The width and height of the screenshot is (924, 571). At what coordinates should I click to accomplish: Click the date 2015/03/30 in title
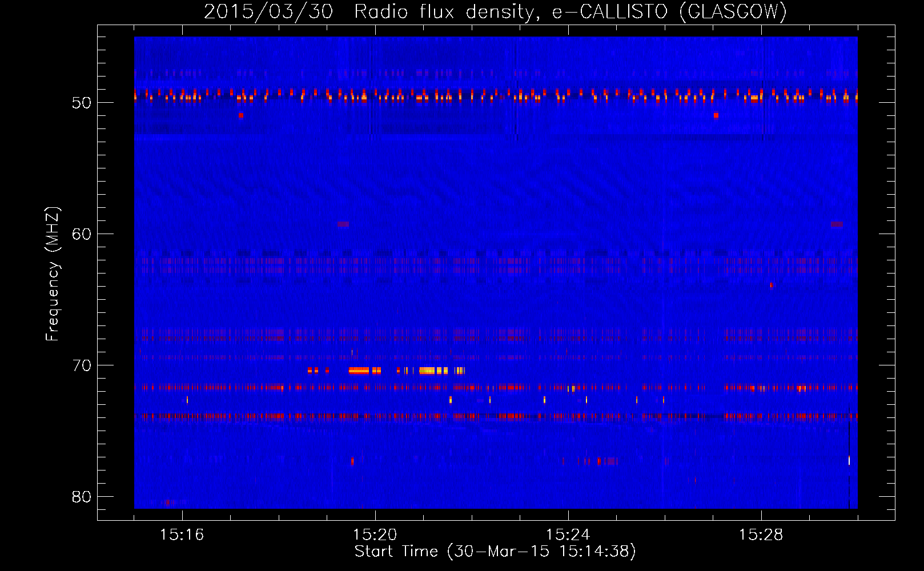pyautogui.click(x=268, y=11)
